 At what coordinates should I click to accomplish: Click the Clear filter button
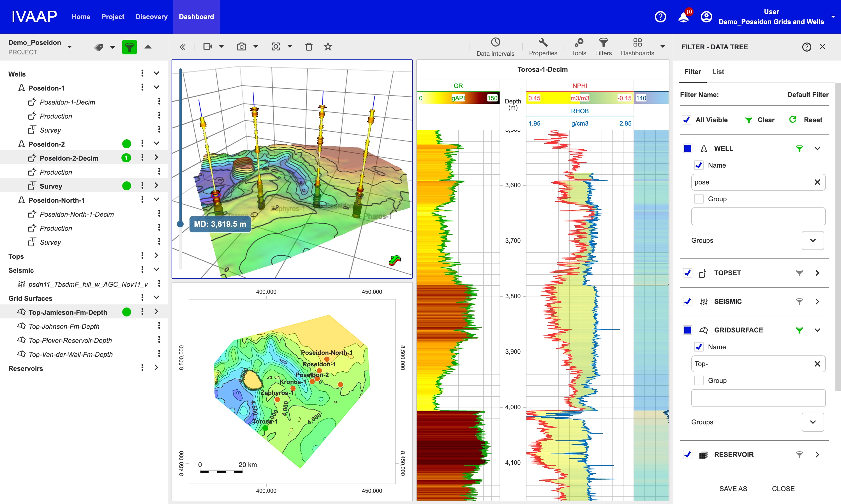tap(759, 120)
